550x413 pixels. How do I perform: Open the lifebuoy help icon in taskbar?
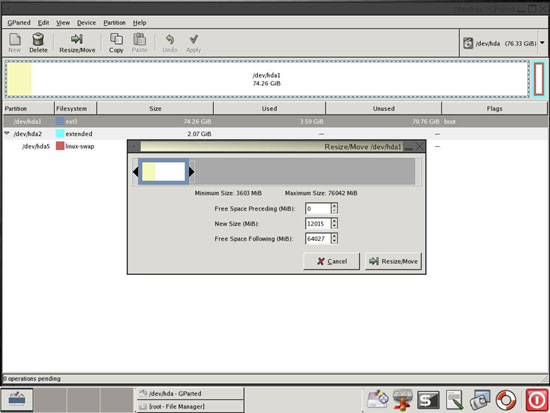(505, 400)
